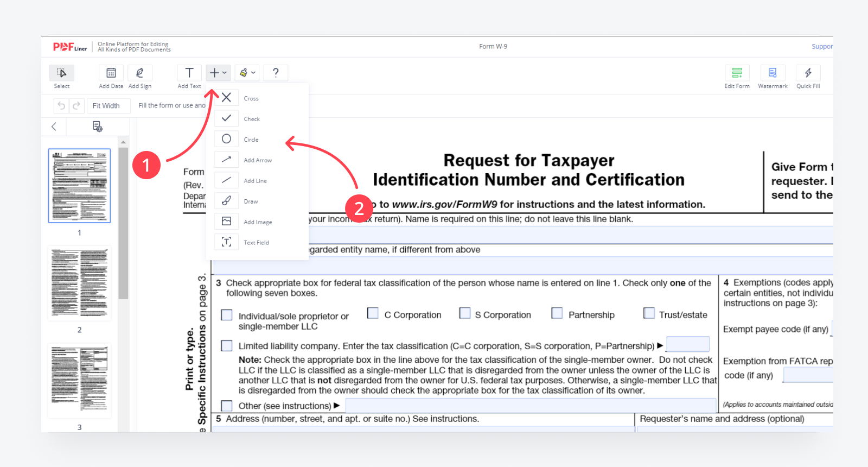This screenshot has height=467, width=868.
Task: Open the page management icon in the sidebar
Action: click(97, 127)
